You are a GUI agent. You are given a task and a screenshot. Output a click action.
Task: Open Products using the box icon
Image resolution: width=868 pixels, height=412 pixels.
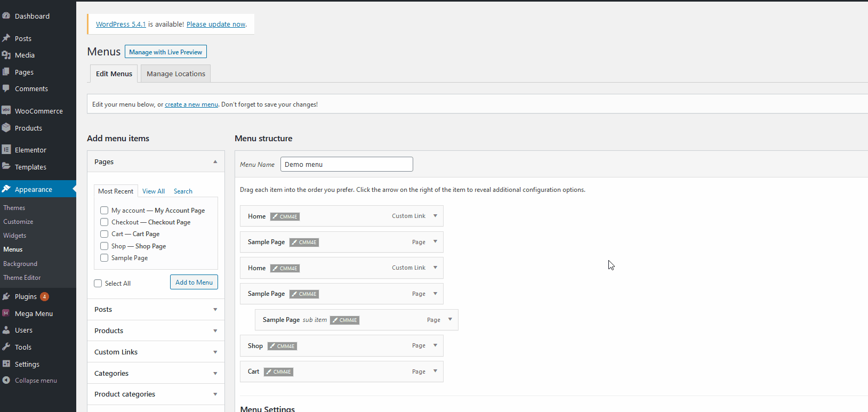6,128
